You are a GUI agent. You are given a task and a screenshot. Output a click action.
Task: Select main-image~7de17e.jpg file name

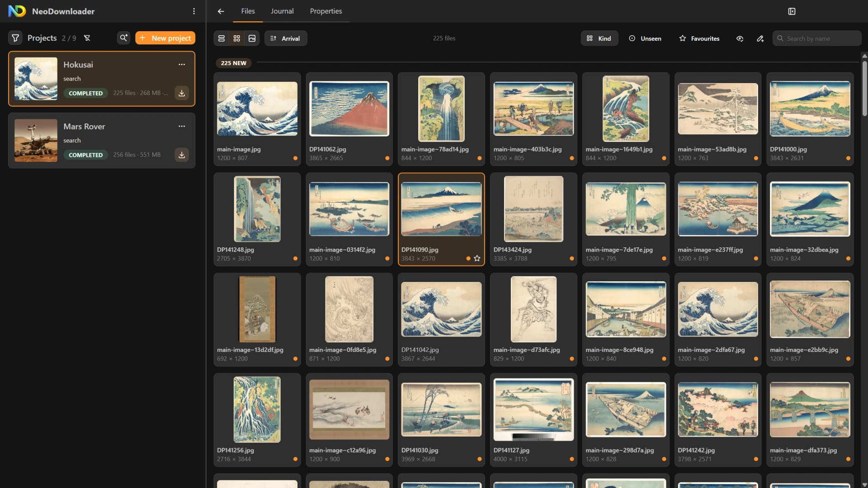click(x=619, y=250)
